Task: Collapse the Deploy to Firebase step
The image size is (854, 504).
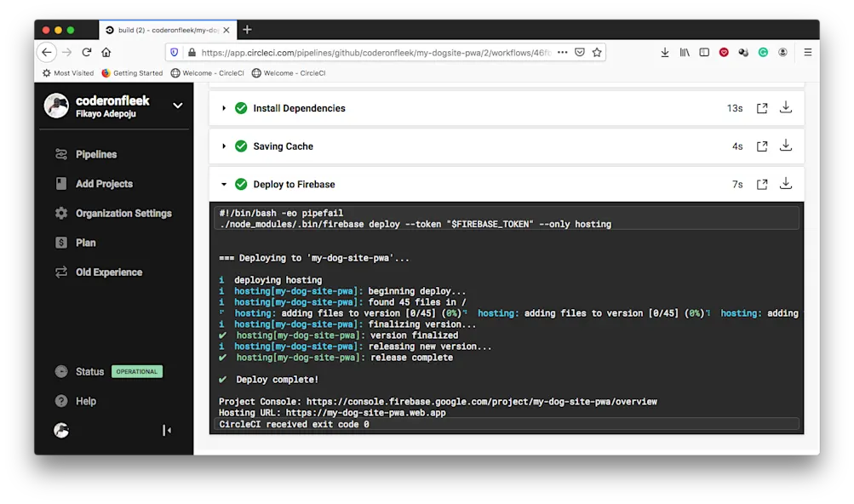Action: tap(224, 184)
